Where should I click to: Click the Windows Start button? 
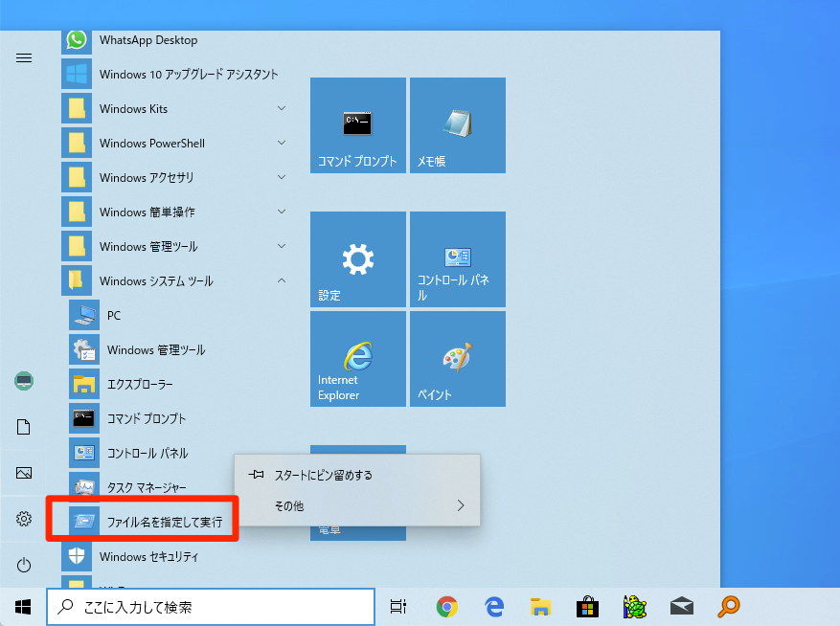pyautogui.click(x=23, y=607)
